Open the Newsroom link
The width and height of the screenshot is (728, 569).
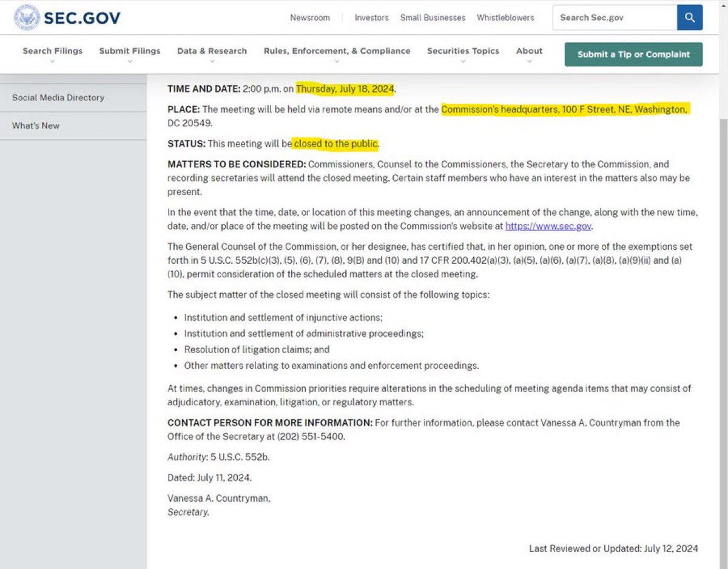click(x=310, y=18)
